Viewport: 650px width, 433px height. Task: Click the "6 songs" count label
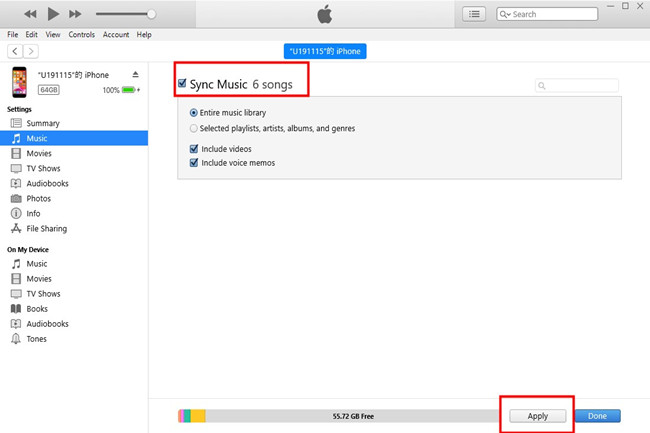point(272,85)
